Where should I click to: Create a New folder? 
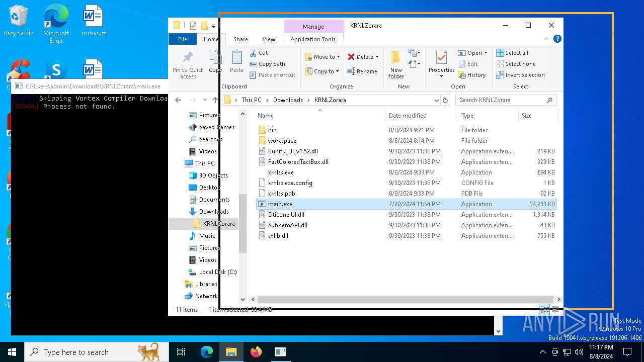(x=396, y=64)
